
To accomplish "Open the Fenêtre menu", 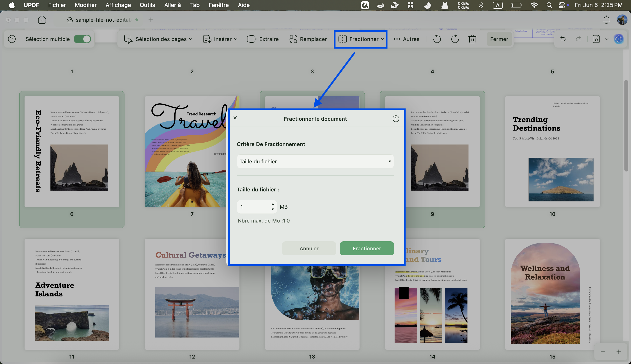I will 219,5.
